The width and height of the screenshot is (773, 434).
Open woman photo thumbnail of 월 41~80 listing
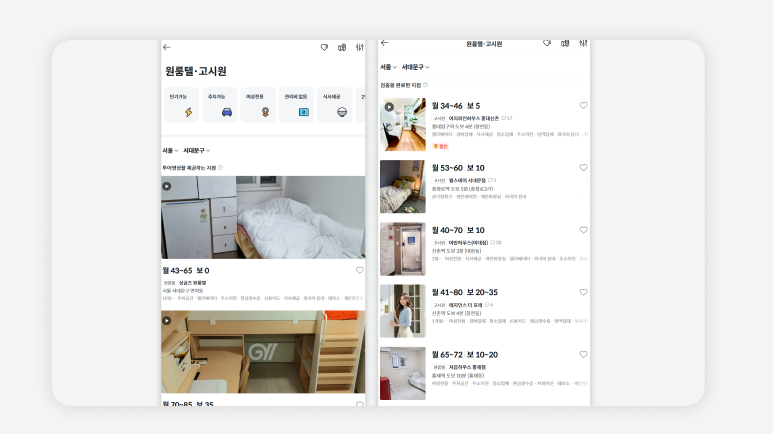[x=403, y=311]
